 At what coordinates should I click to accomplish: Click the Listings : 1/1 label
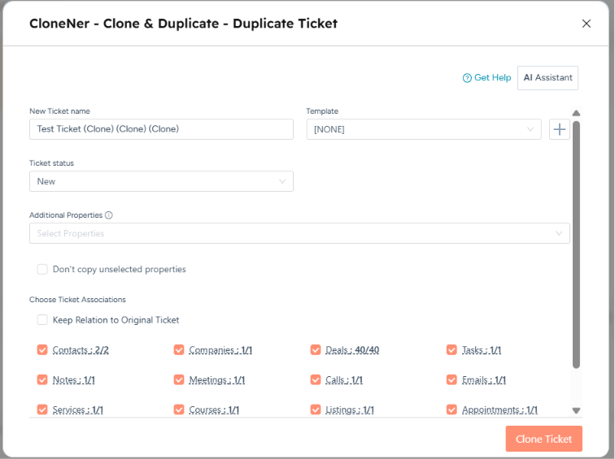click(350, 410)
